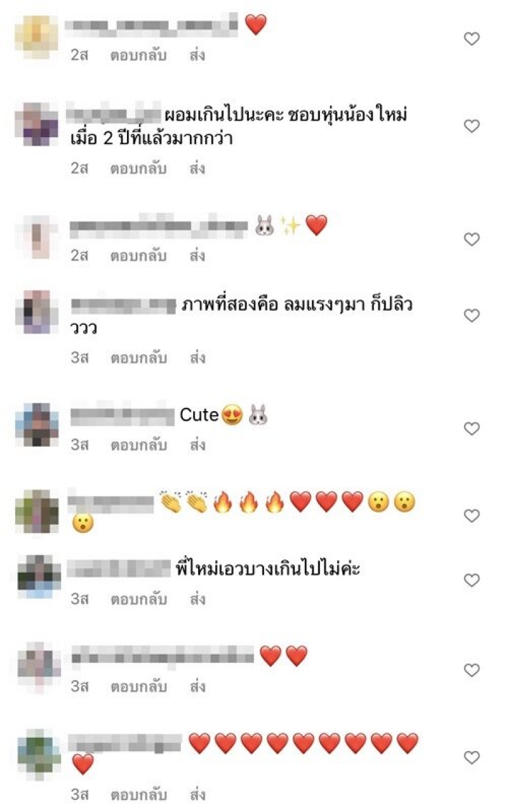The height and width of the screenshot is (812, 508).
Task: Open avatar of the ผอมเกินไปนะคะ commenter
Action: pyautogui.click(x=37, y=124)
